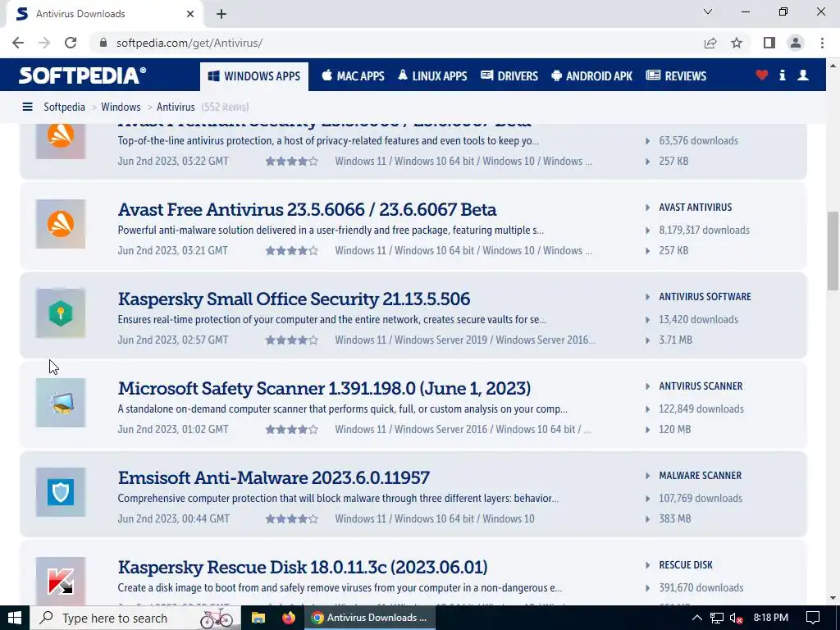Open the Reviews section
840x630 pixels.
[x=676, y=76]
